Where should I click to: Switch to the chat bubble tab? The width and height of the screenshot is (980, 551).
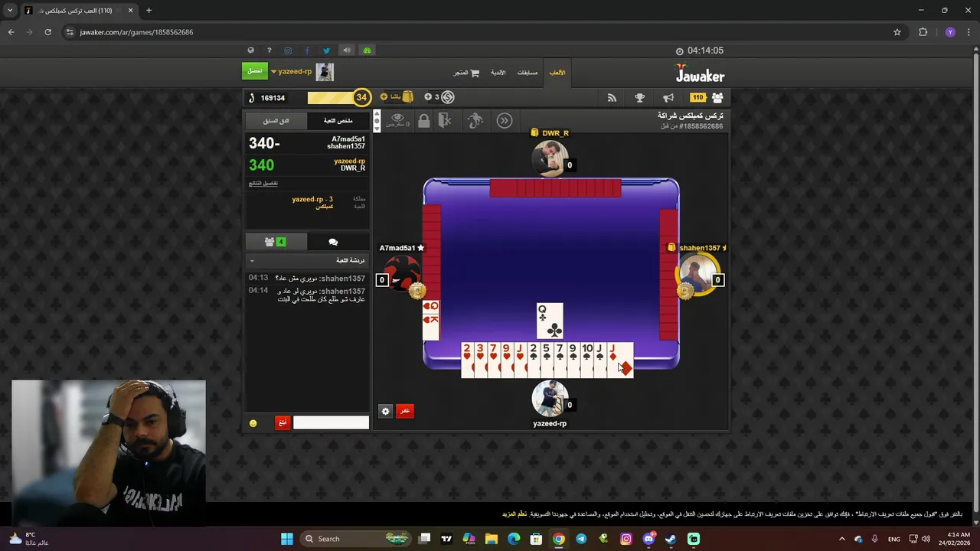pos(333,242)
